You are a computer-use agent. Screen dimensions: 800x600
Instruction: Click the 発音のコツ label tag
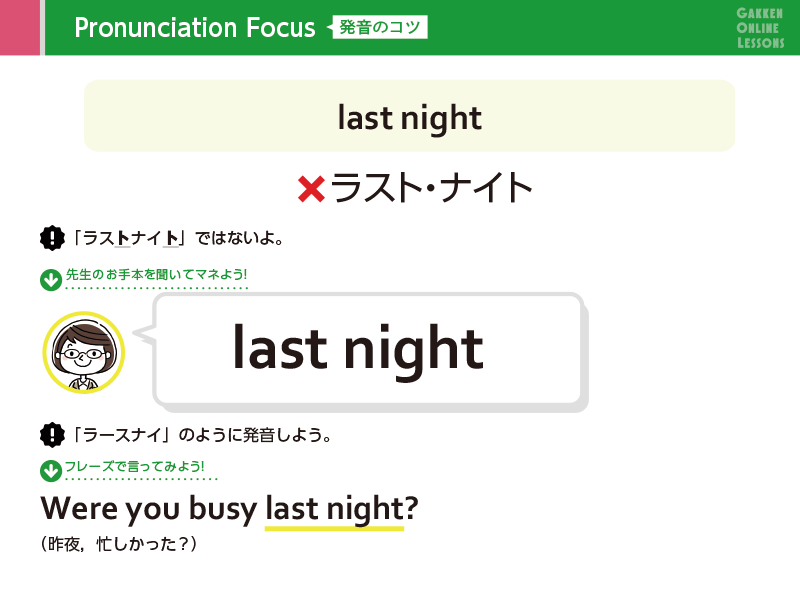click(x=378, y=27)
